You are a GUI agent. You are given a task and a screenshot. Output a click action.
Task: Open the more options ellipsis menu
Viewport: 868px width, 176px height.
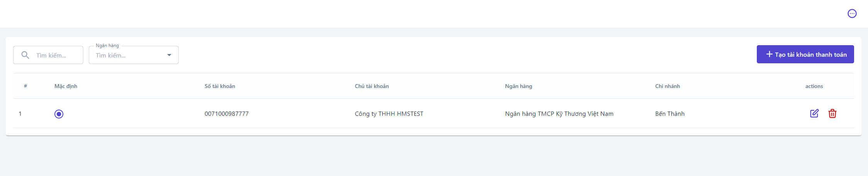click(x=852, y=14)
